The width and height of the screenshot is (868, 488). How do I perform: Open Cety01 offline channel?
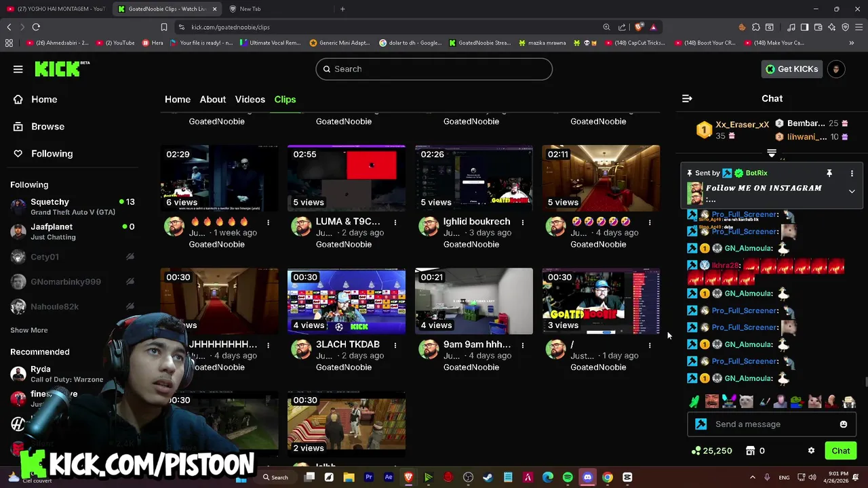click(73, 257)
